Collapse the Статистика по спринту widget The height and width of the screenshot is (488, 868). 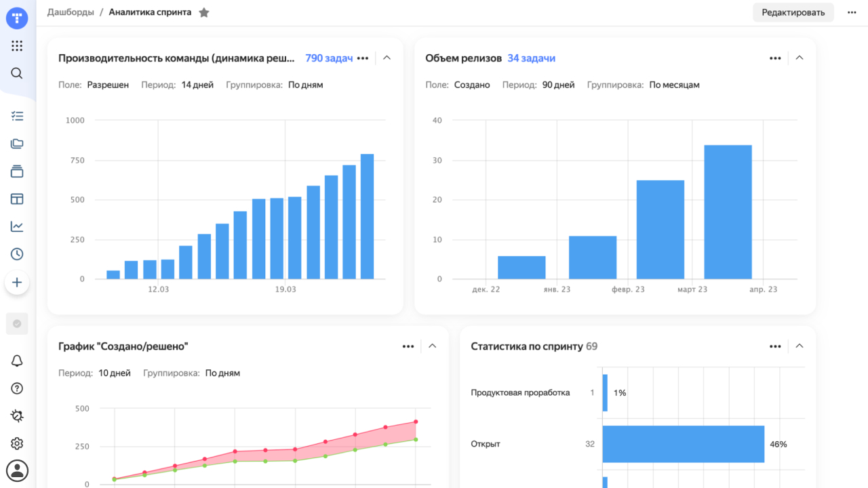tap(800, 346)
